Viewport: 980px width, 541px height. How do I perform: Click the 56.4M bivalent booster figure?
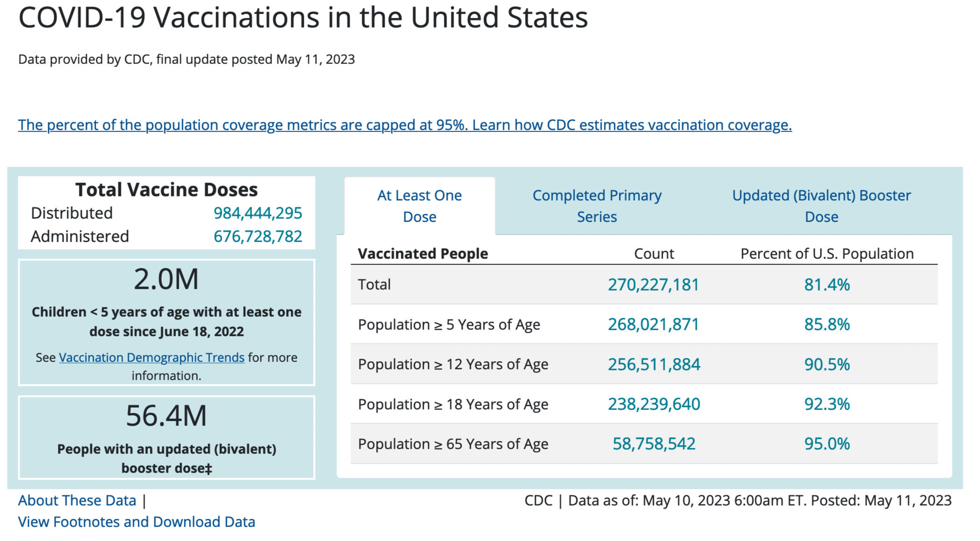[x=166, y=416]
